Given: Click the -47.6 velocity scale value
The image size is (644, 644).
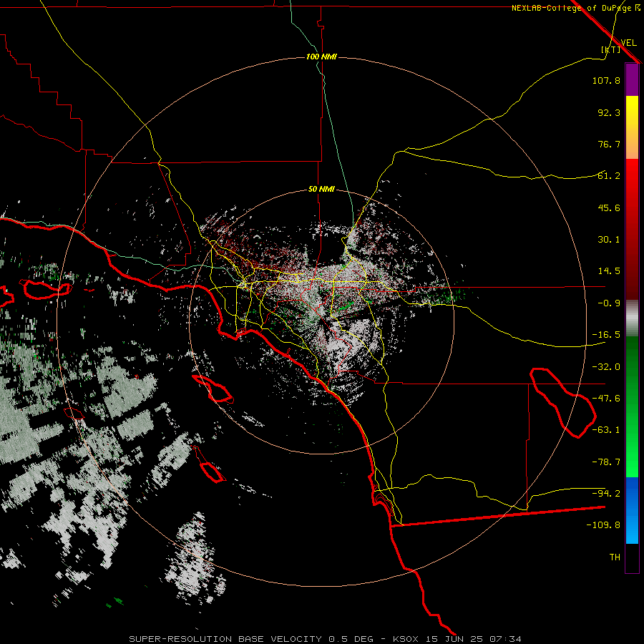Looking at the screenshot, I should (x=606, y=399).
